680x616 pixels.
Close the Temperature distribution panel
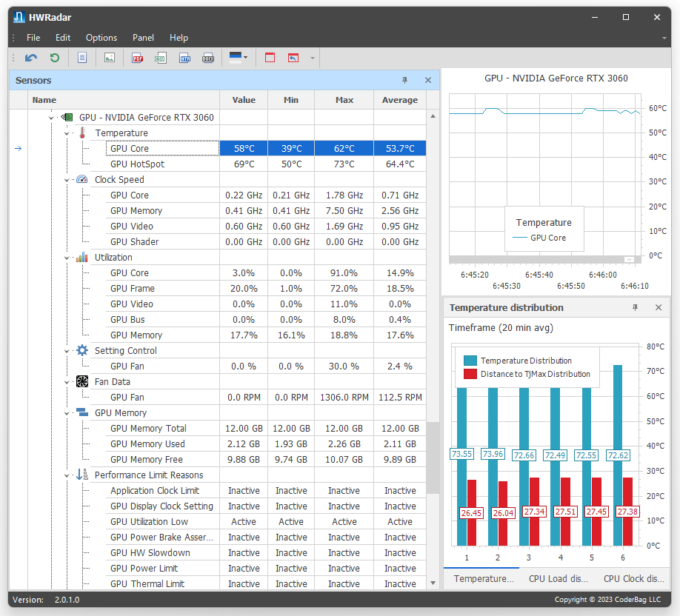(659, 307)
